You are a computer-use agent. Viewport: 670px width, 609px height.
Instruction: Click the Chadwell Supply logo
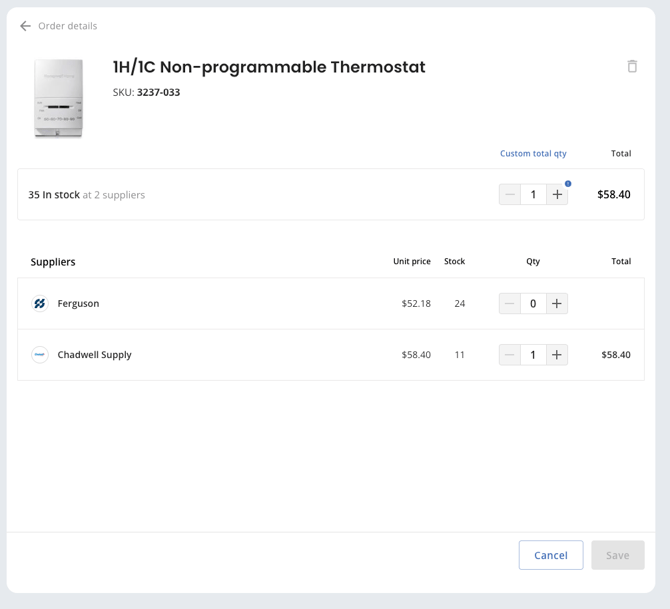click(x=40, y=355)
